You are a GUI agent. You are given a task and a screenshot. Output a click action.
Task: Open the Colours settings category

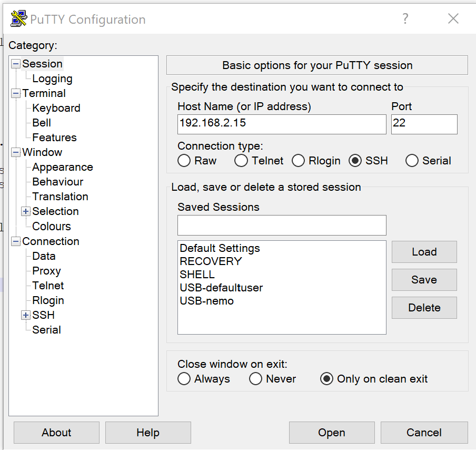pos(52,227)
